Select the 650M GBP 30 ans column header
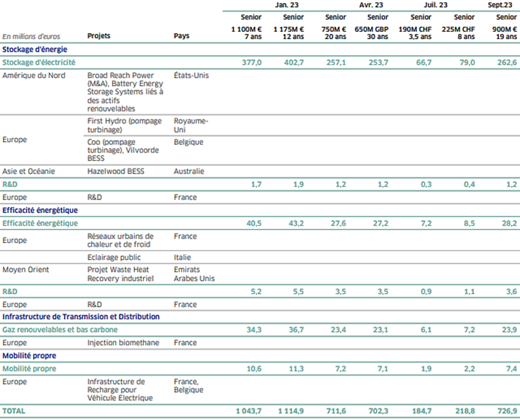Screen dimensions: 520x420 click(371, 33)
